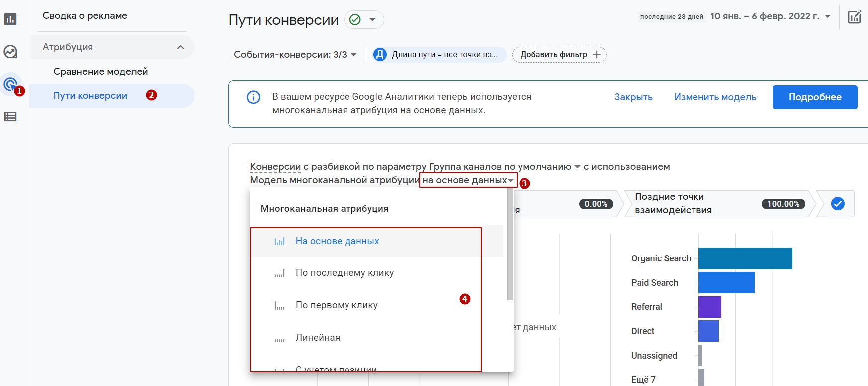Viewport: 868px width, 386px height.
Task: Click the Многоканальная атрибуция header
Action: (x=325, y=209)
